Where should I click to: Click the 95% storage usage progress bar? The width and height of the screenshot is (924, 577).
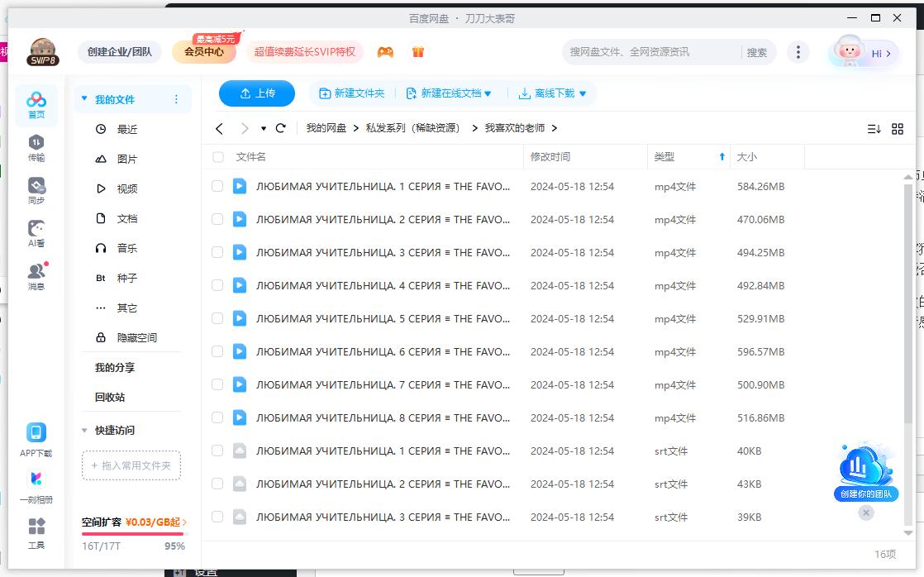(x=132, y=533)
